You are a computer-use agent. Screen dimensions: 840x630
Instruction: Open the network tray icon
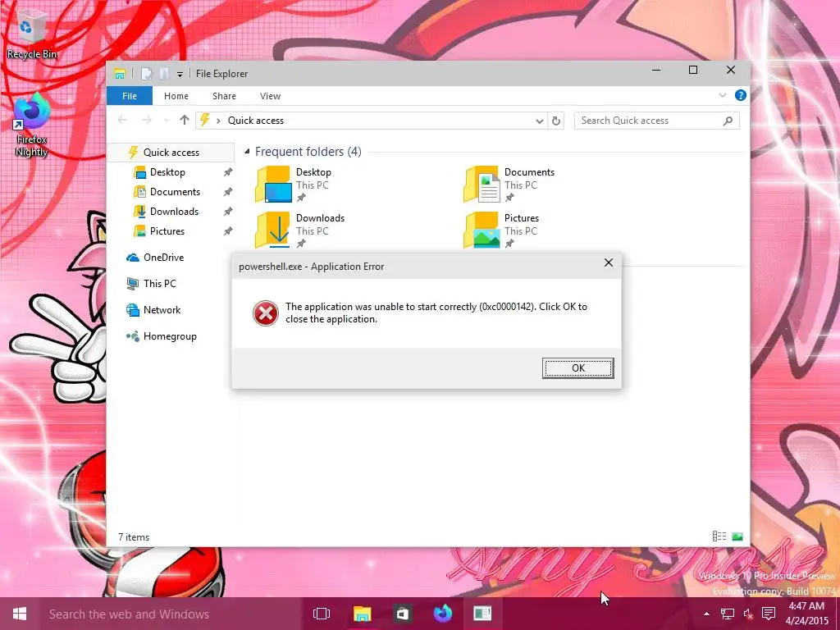pos(727,614)
